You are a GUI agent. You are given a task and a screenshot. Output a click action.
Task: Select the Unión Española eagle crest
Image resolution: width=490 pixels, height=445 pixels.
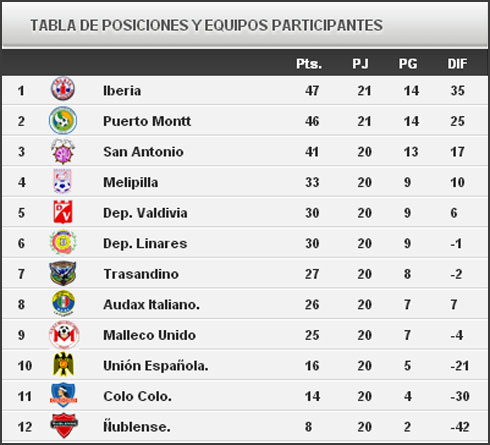[63, 364]
